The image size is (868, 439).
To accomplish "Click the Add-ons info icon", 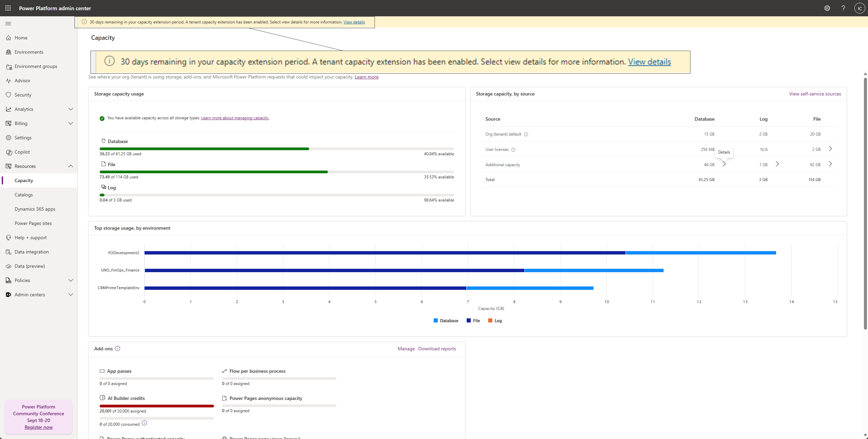I will pyautogui.click(x=118, y=349).
